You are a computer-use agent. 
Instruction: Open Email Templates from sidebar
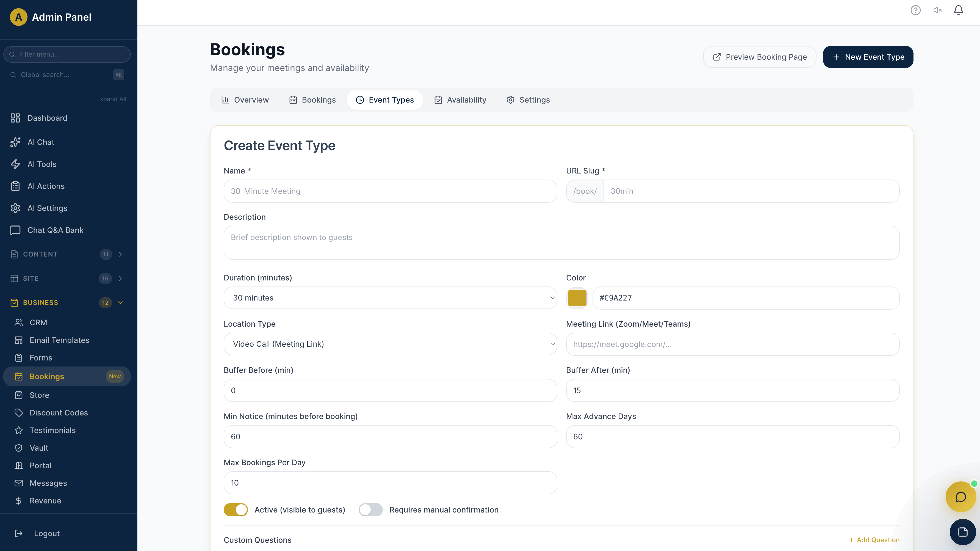coord(60,340)
